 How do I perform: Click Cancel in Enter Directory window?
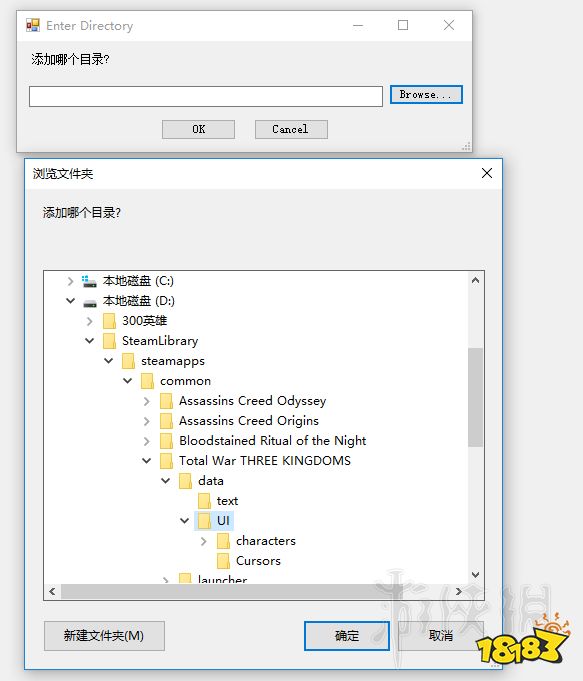291,129
